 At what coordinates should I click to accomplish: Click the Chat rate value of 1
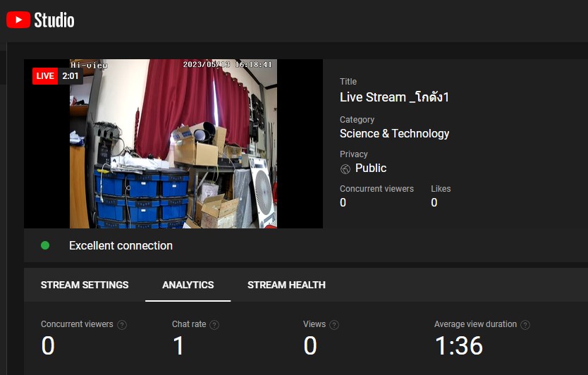[x=178, y=346]
